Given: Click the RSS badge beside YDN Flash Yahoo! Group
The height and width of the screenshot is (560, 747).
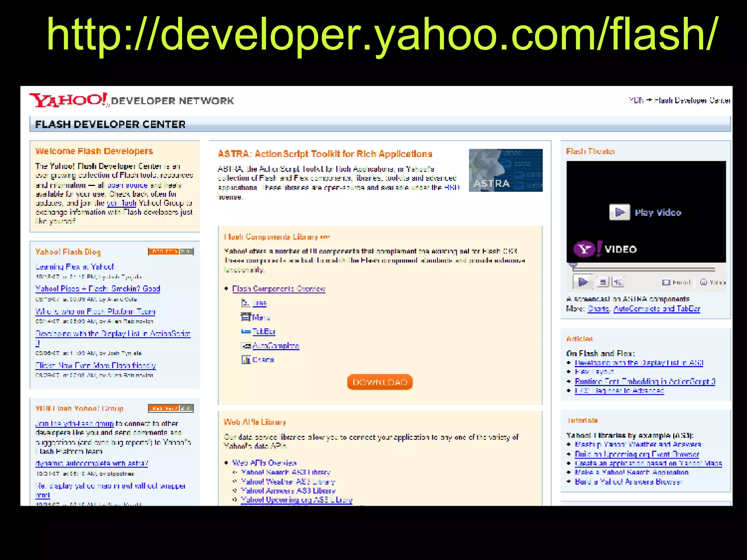Looking at the screenshot, I should point(171,408).
